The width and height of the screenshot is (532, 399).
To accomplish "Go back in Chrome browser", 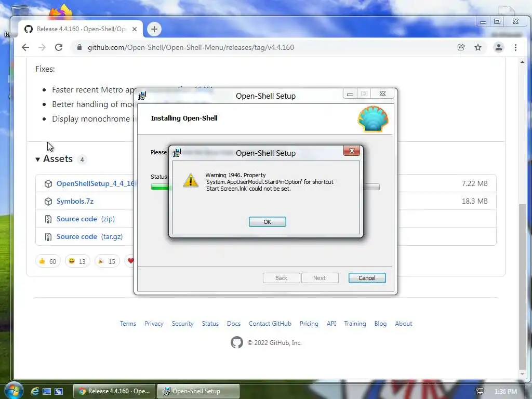I will 25,47.
